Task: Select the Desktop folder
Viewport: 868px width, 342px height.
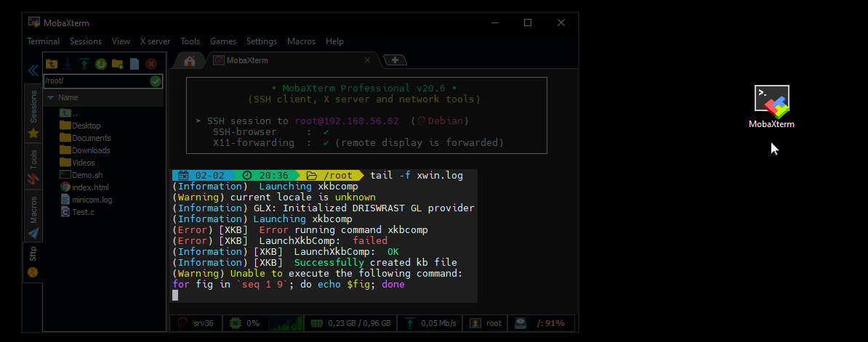Action: click(x=80, y=126)
